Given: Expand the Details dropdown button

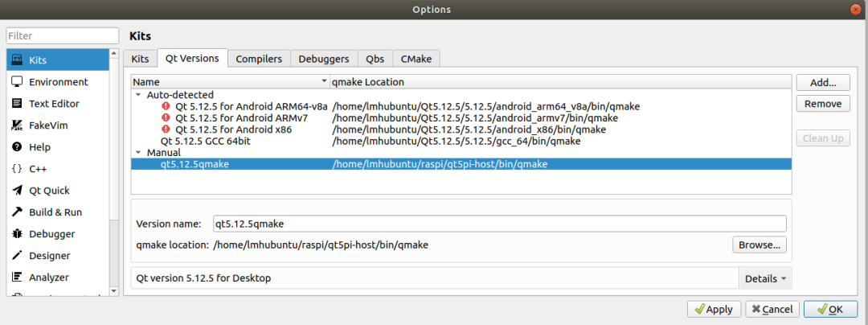Looking at the screenshot, I should click(765, 278).
